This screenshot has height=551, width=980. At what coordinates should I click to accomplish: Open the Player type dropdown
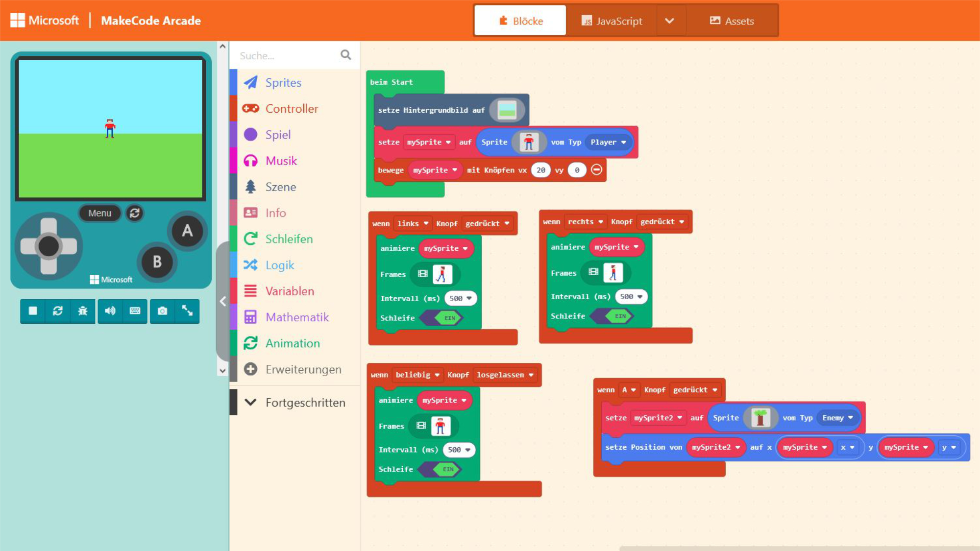point(608,142)
